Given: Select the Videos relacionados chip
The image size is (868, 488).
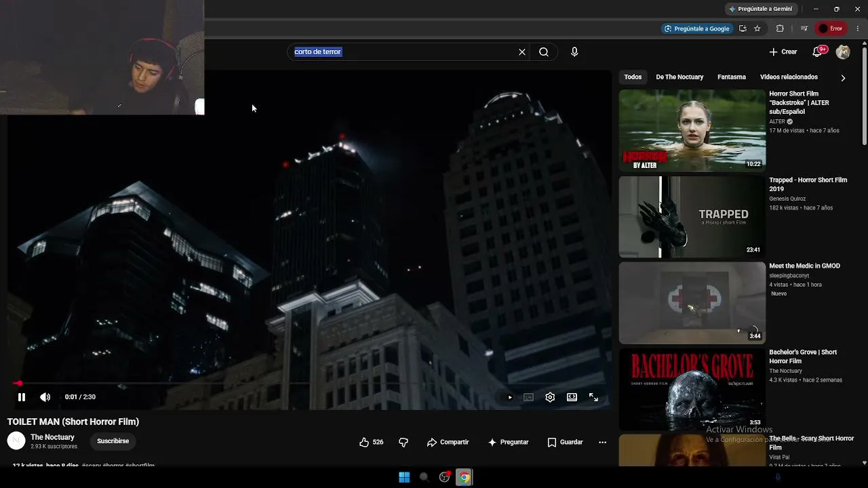Looking at the screenshot, I should [789, 77].
